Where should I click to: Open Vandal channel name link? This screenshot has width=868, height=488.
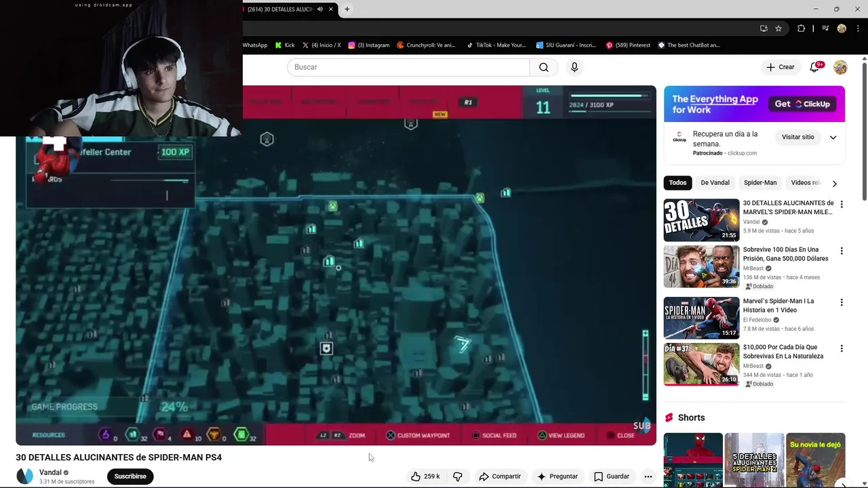pos(50,472)
